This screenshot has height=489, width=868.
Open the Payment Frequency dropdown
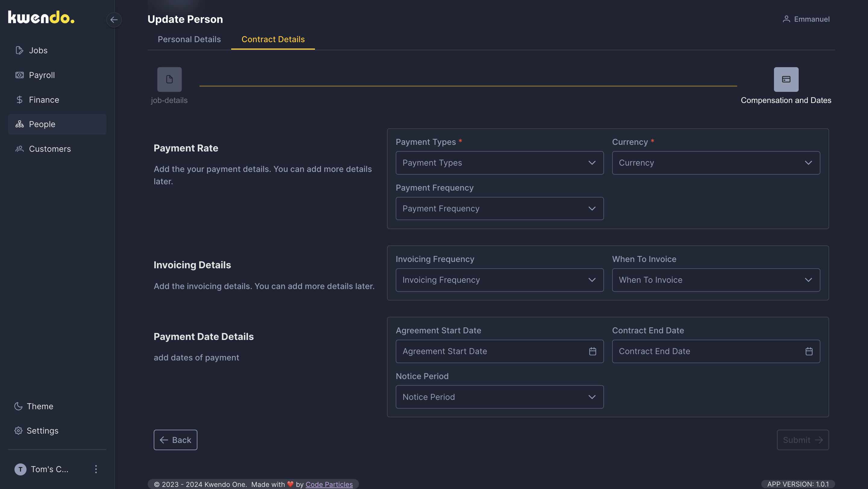(500, 209)
